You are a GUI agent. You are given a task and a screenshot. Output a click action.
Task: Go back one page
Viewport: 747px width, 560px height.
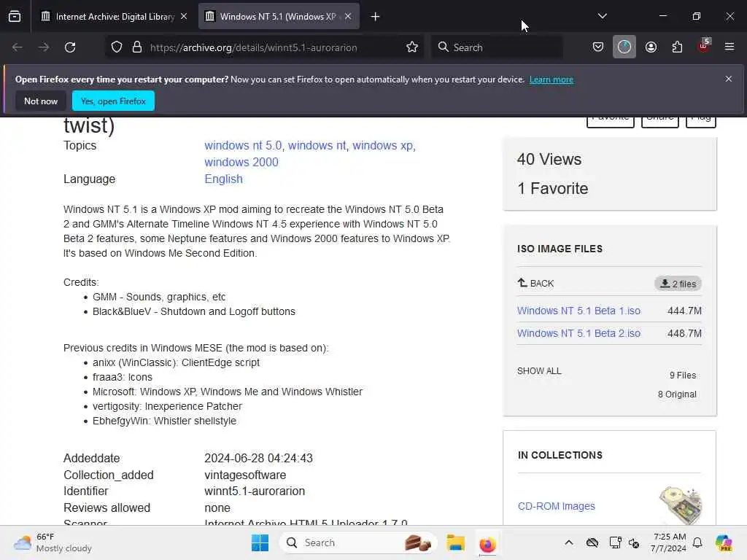18,47
